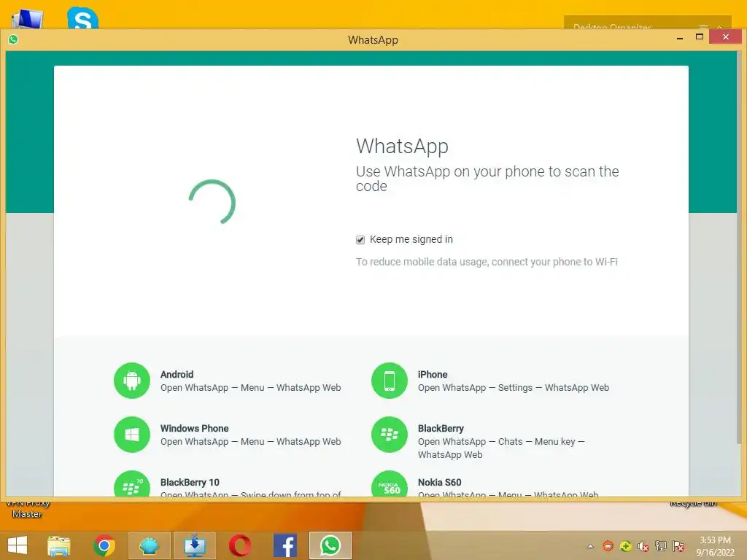This screenshot has width=747, height=560.
Task: Open the download manager taskbar icon
Action: point(194,545)
